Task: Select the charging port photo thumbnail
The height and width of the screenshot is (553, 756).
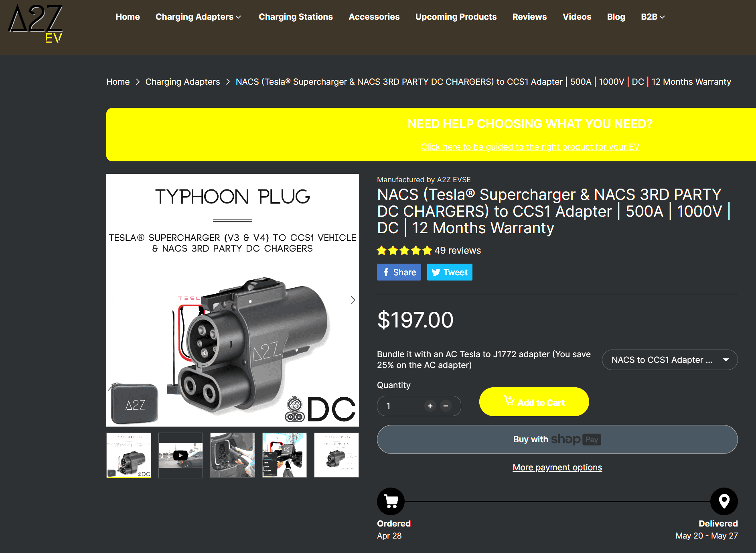Action: pos(233,455)
